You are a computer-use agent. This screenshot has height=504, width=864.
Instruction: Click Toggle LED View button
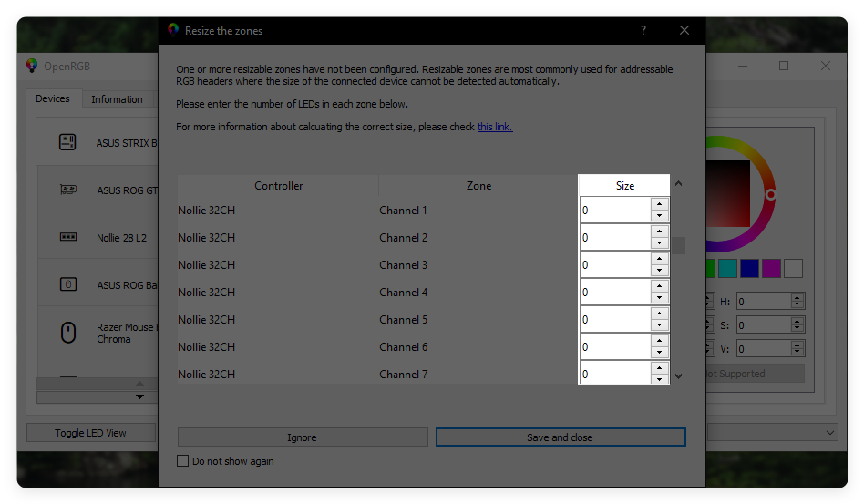90,432
